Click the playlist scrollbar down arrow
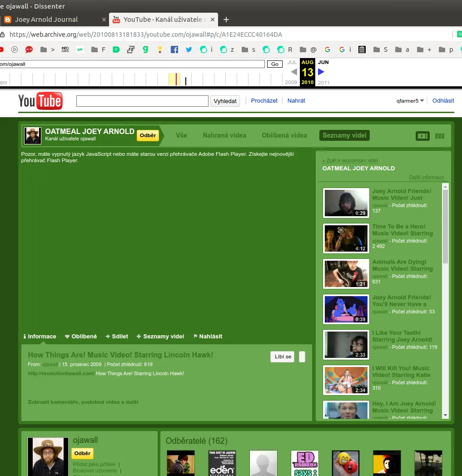The image size is (462, 476). point(445,415)
